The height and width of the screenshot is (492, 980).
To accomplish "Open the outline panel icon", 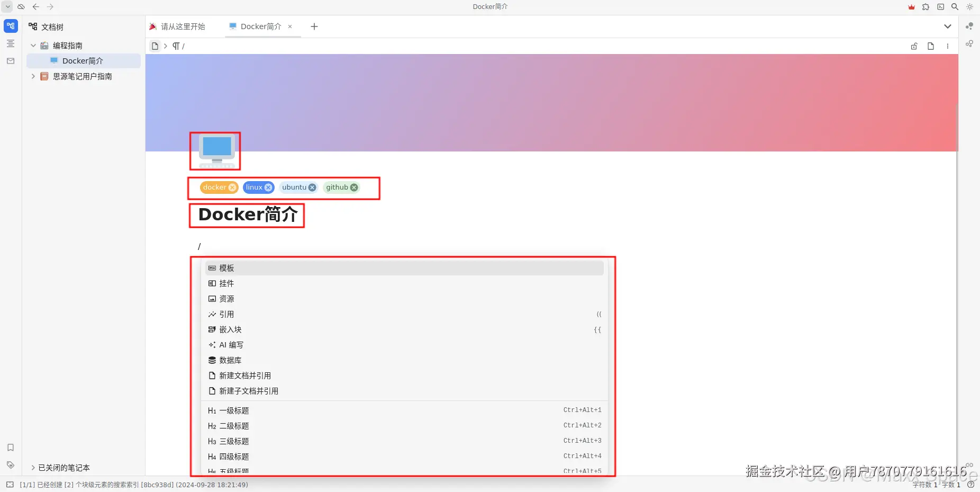I will coord(11,43).
